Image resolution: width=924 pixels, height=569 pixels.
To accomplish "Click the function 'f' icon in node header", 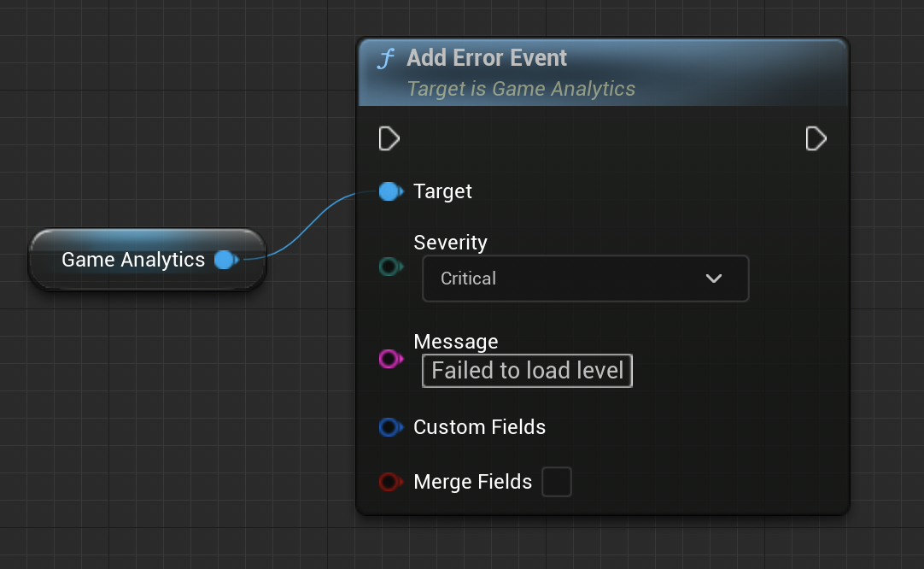I will click(x=387, y=59).
